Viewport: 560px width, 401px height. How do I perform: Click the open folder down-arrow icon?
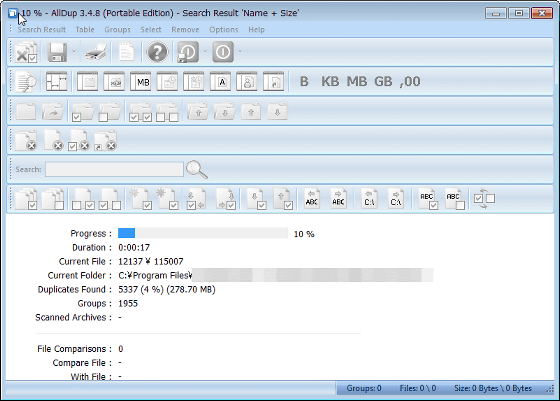tap(224, 111)
